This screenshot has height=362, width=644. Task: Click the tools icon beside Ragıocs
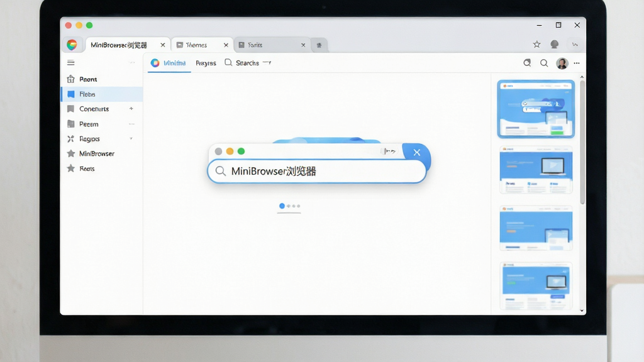[x=70, y=139]
